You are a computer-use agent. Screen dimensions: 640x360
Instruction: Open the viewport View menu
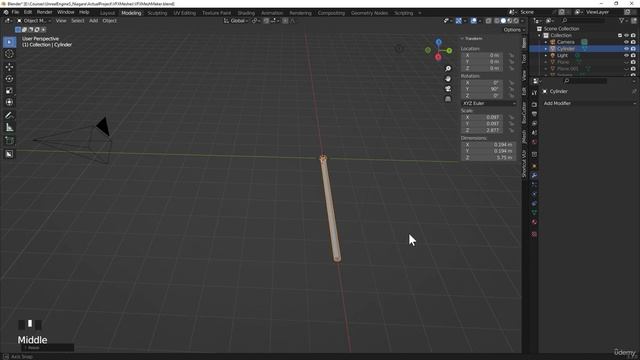pos(61,21)
